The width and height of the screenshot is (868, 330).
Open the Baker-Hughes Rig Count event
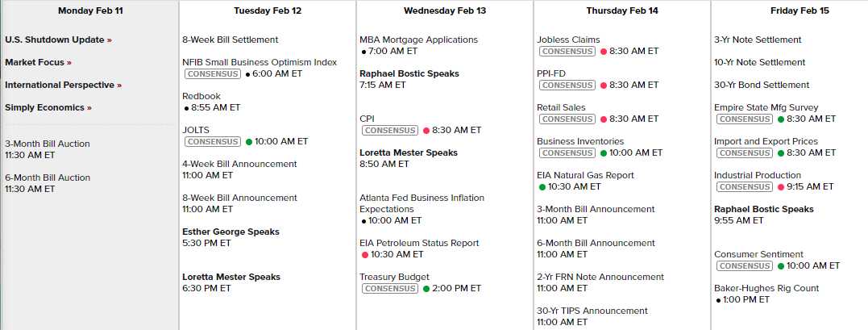coord(766,288)
